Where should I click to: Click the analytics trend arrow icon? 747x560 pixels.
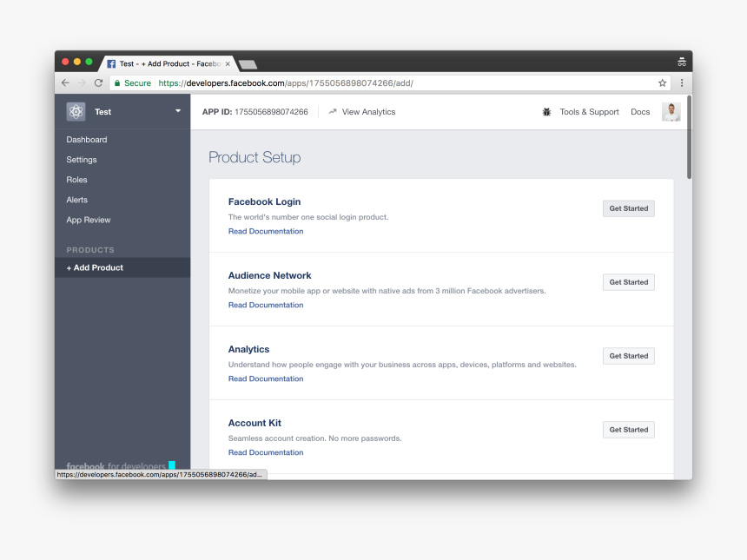(x=333, y=111)
